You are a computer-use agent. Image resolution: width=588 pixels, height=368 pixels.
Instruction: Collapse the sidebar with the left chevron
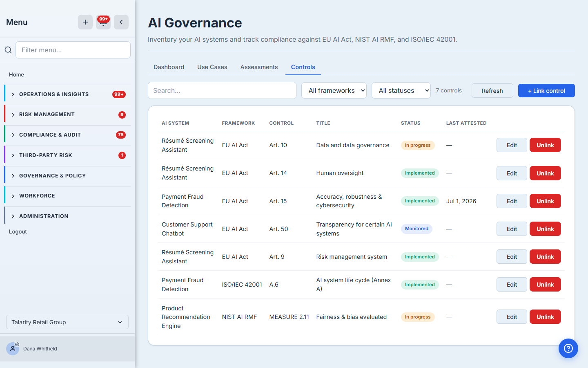pos(121,22)
